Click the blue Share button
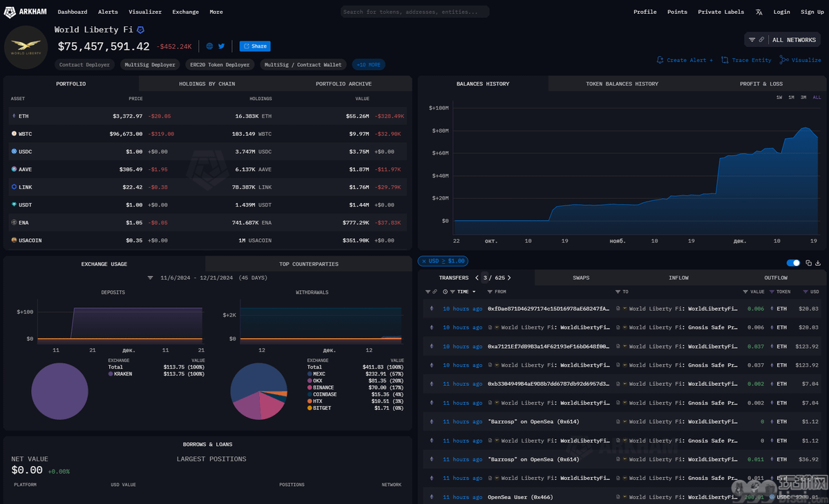The image size is (829, 504). [x=255, y=46]
